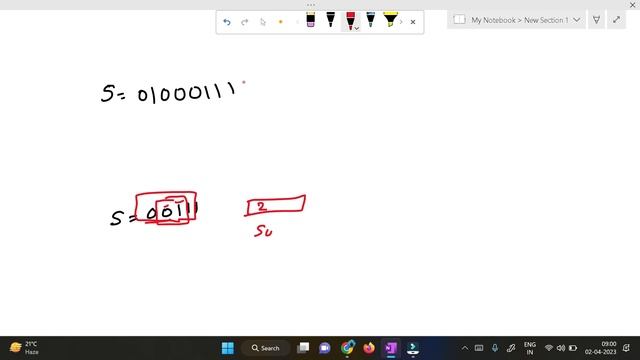This screenshot has width=640, height=360.
Task: Choose the black pen
Action: (331, 20)
